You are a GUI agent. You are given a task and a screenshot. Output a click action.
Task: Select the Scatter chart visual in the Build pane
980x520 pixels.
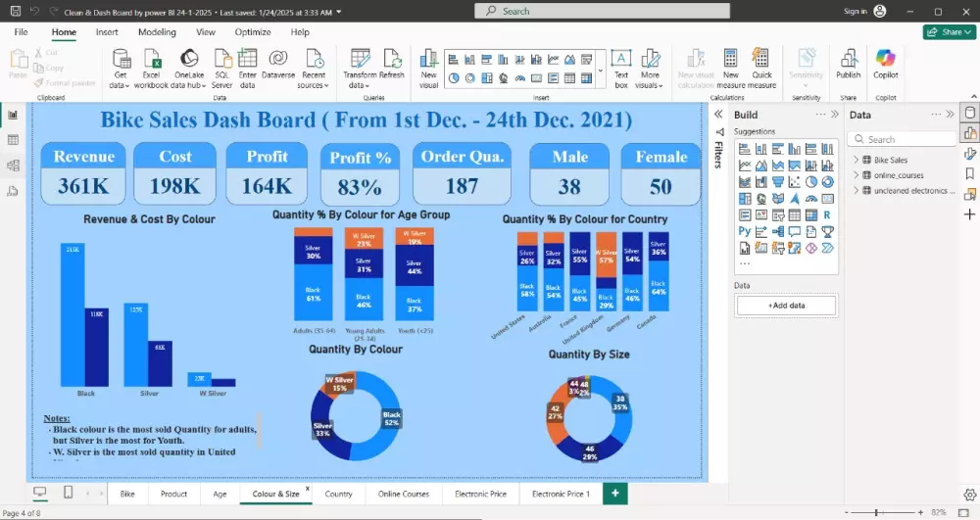click(x=795, y=182)
